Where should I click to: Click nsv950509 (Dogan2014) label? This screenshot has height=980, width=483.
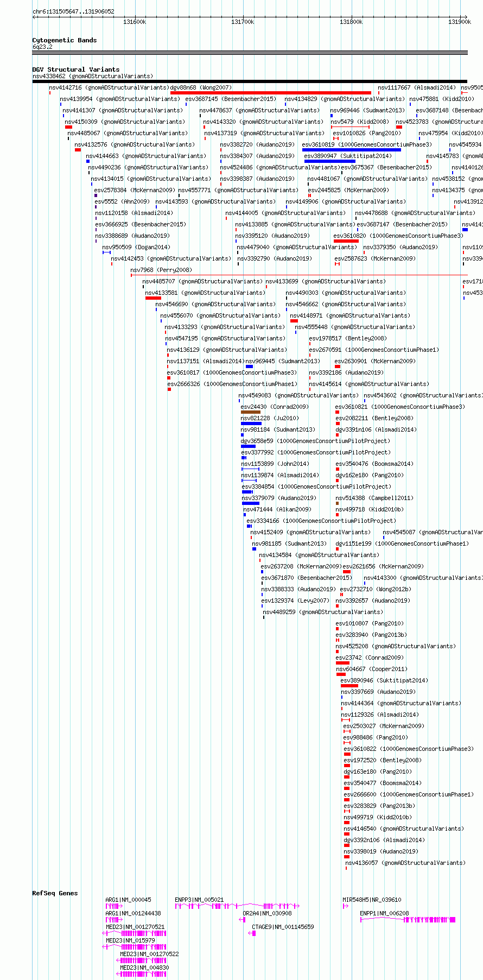[x=136, y=247]
